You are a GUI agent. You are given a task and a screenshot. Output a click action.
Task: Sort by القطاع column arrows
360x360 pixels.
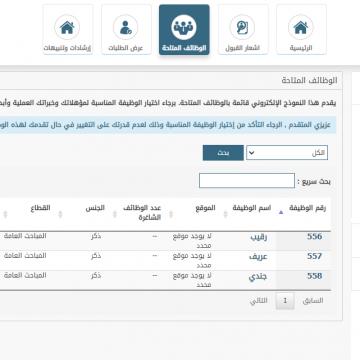click(x=5, y=214)
